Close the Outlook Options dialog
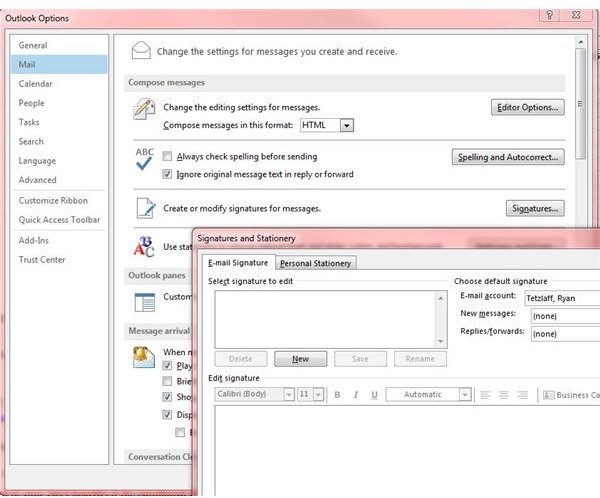The image size is (600, 498). pyautogui.click(x=576, y=15)
